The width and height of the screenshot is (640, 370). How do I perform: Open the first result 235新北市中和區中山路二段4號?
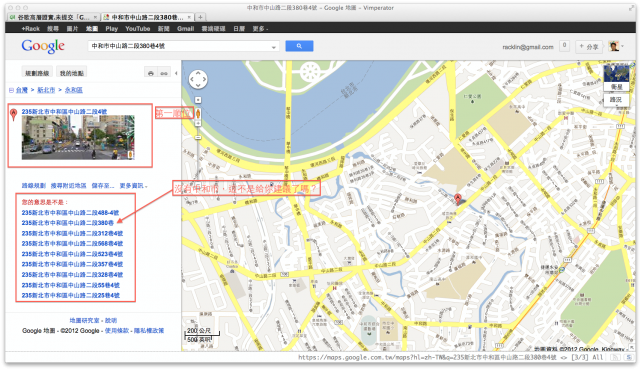[64, 111]
